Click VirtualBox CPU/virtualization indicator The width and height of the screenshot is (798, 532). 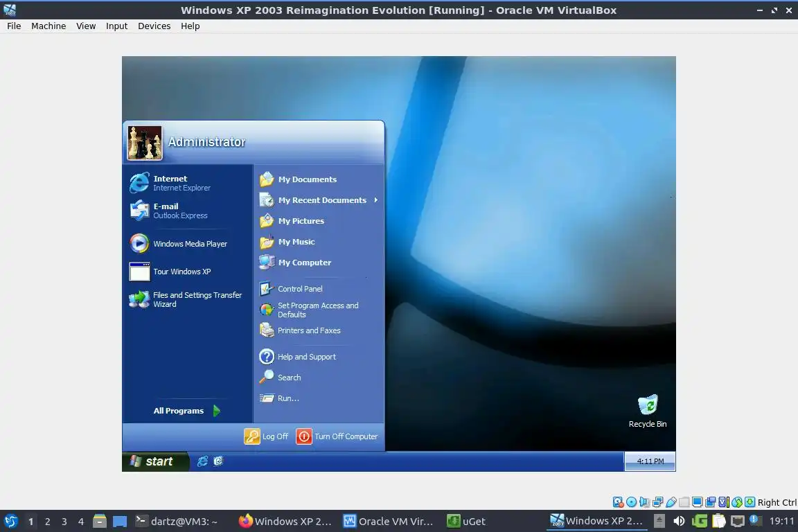click(x=724, y=502)
